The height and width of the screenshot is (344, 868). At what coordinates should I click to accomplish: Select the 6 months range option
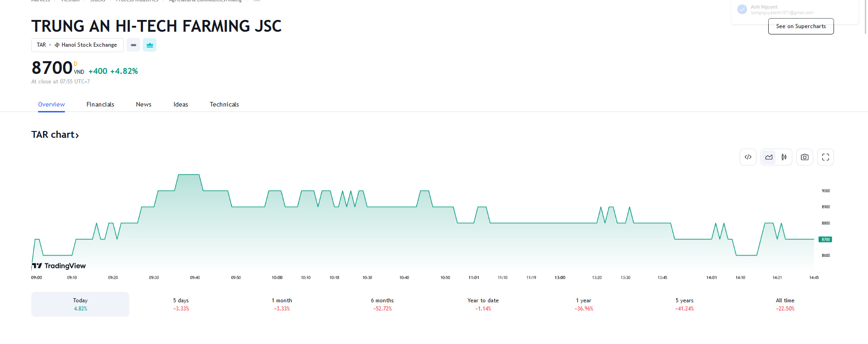point(382,304)
